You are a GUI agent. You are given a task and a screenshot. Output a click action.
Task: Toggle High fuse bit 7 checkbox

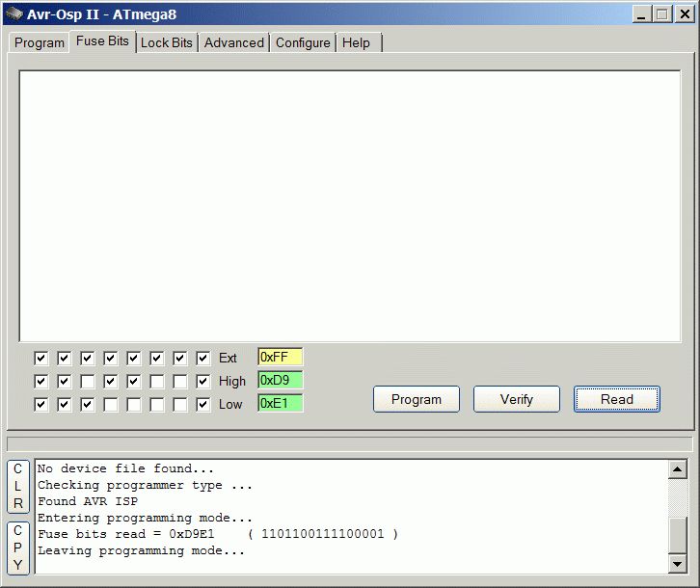tap(41, 382)
